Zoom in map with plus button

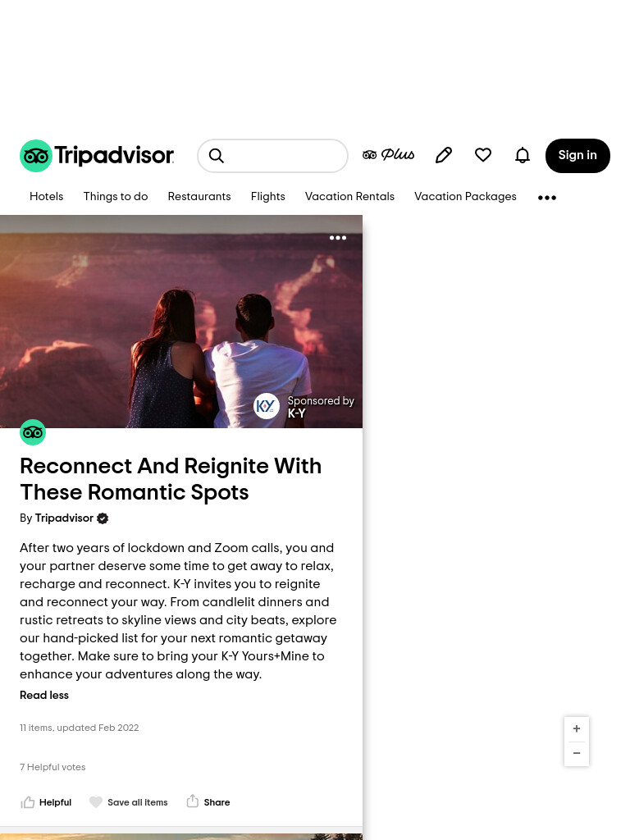tap(577, 728)
